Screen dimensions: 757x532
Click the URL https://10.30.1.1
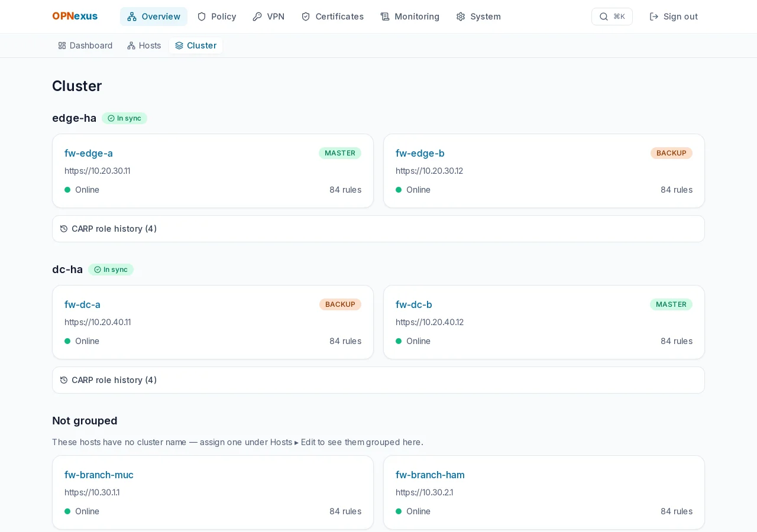pos(92,492)
